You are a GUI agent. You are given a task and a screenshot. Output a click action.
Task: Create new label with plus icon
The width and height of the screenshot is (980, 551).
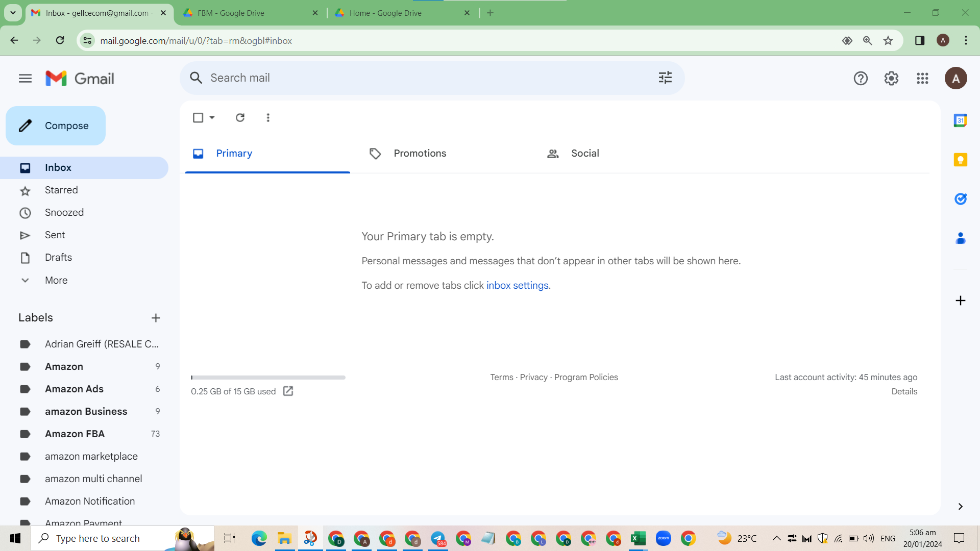156,318
